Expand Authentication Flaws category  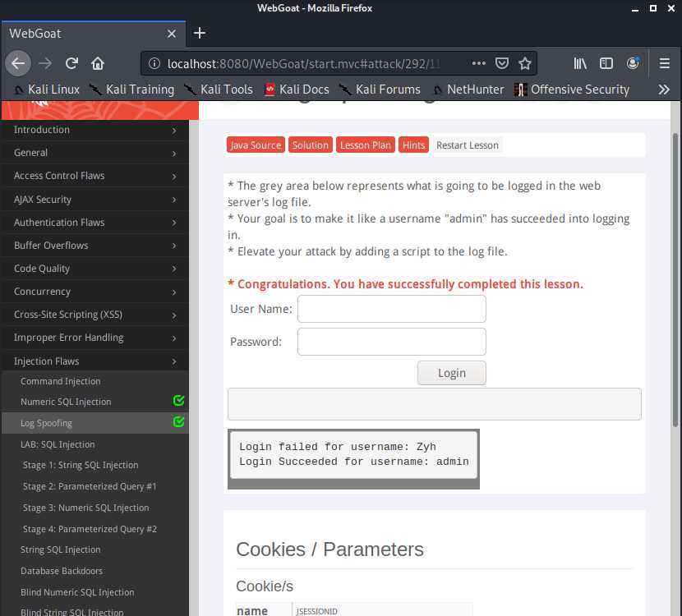[x=94, y=223]
